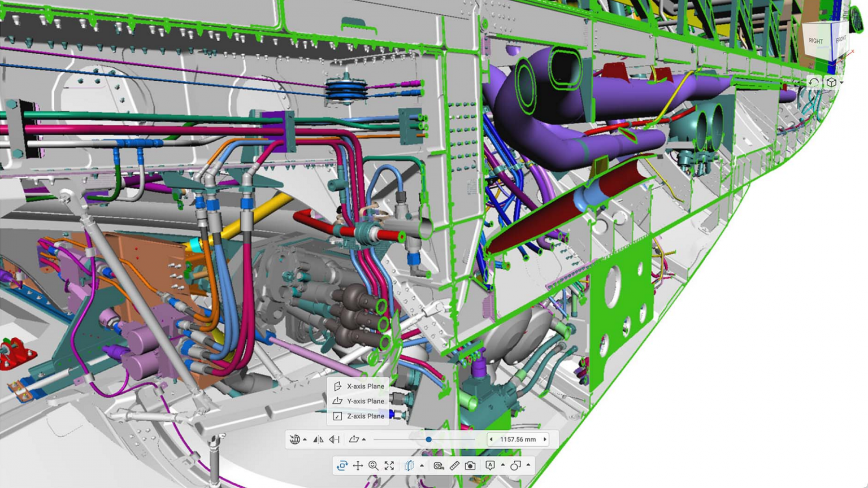Click the Fit to view icon

tap(389, 465)
